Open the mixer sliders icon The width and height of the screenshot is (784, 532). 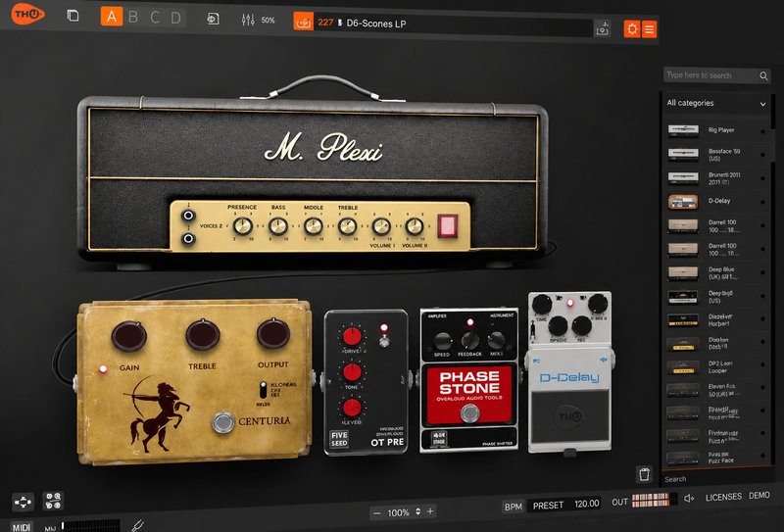(x=248, y=20)
